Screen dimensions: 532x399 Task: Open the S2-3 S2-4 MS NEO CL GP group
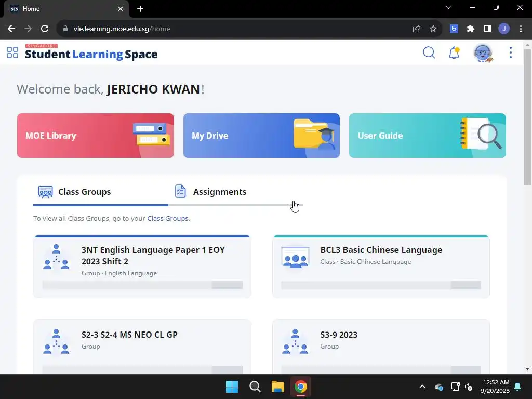pos(142,347)
